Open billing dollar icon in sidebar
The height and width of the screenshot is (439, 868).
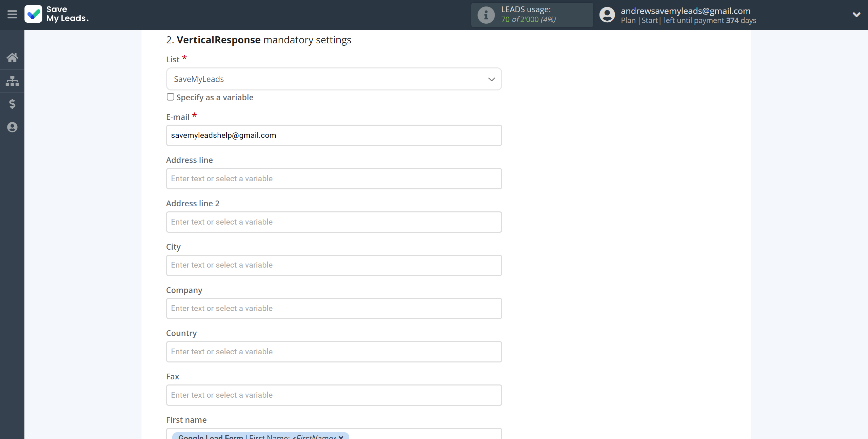coord(12,104)
